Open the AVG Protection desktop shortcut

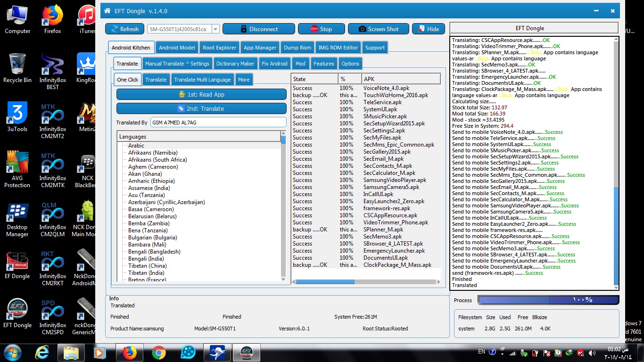tap(17, 170)
